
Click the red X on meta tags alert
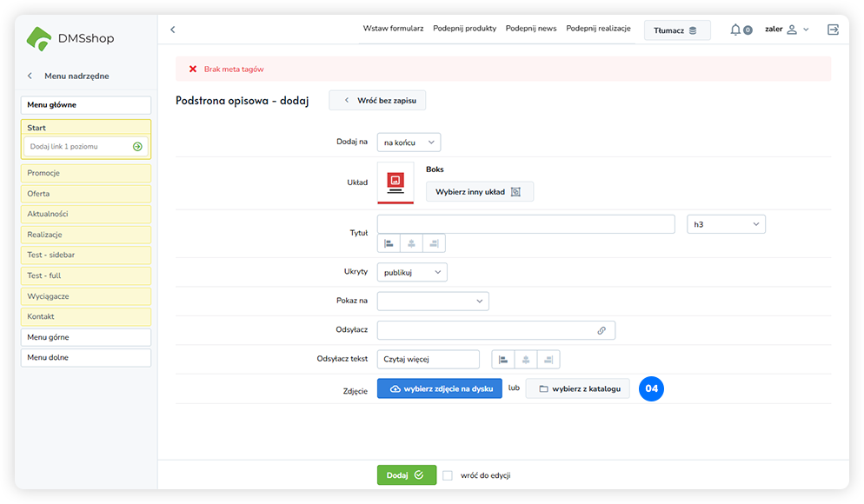pyautogui.click(x=193, y=69)
